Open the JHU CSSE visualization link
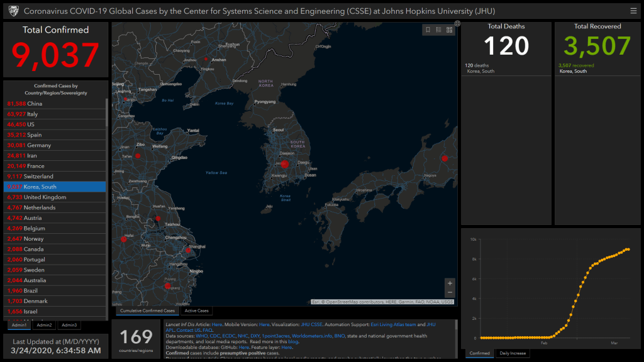 311,325
